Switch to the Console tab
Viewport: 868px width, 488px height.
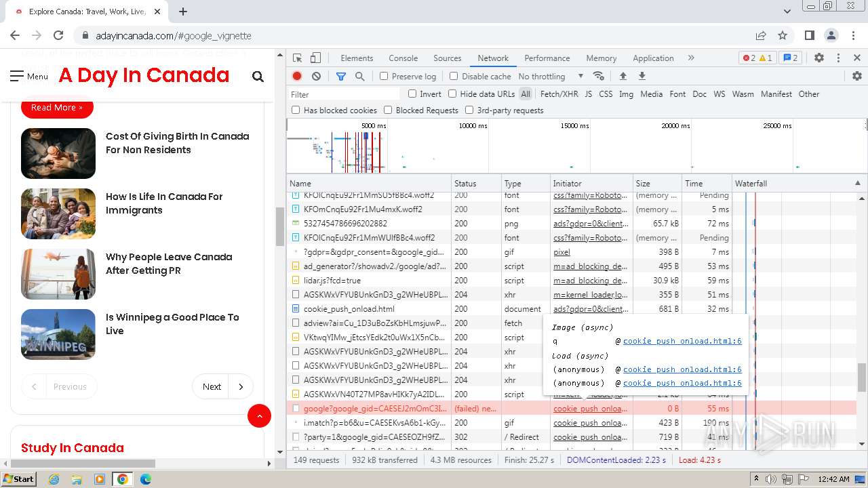pyautogui.click(x=403, y=58)
